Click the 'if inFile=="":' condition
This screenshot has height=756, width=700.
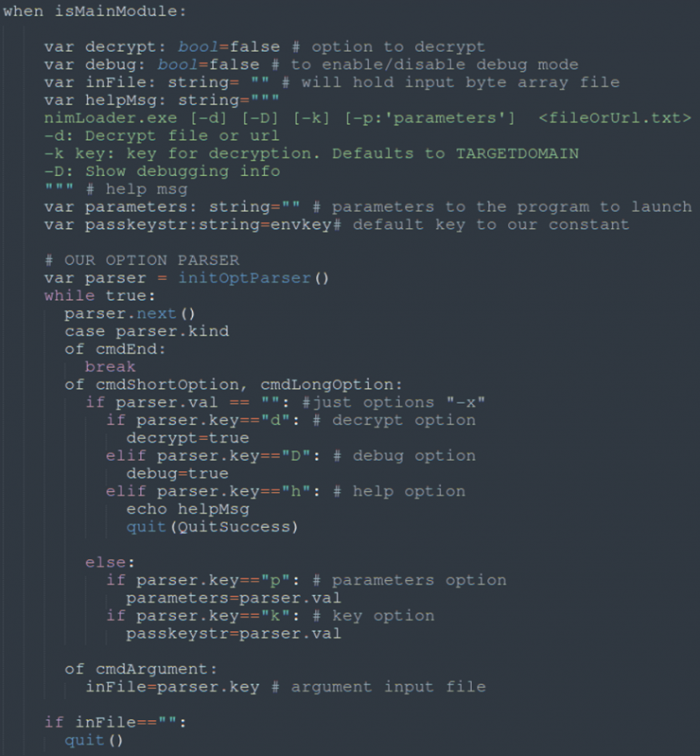115,722
